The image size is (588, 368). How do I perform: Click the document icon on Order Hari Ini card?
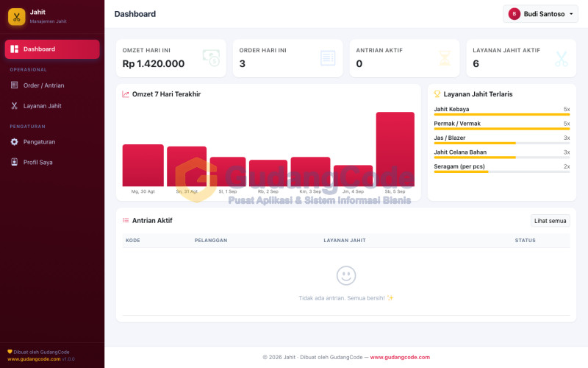(328, 58)
